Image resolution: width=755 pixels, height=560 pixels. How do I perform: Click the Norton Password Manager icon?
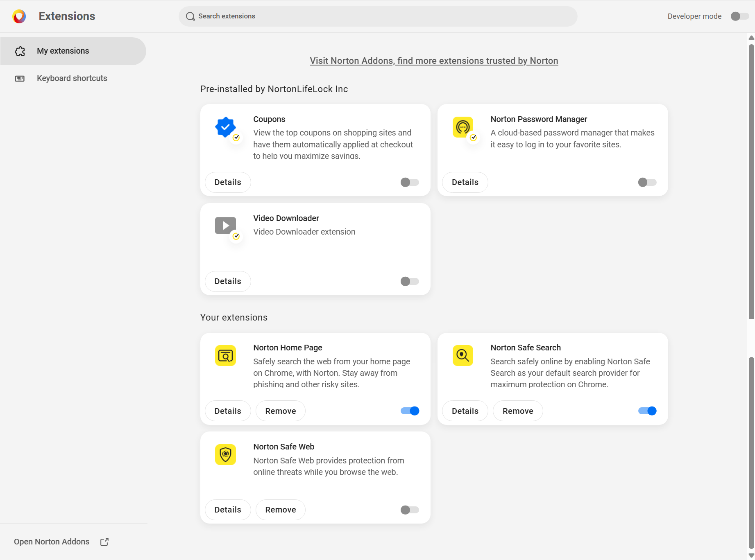[x=463, y=127]
